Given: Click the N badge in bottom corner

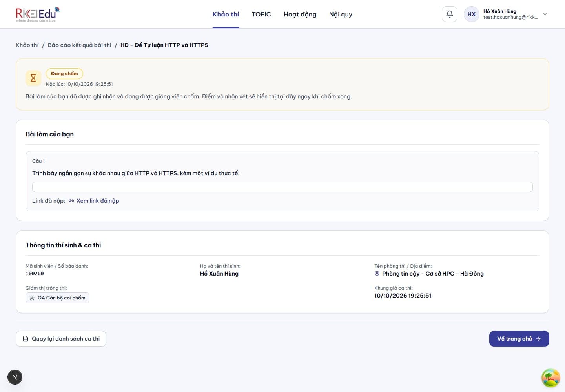Looking at the screenshot, I should click(x=15, y=377).
